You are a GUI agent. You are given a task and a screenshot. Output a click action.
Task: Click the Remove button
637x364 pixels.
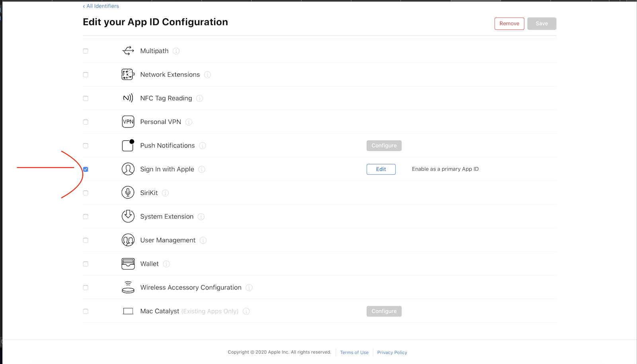(x=509, y=23)
